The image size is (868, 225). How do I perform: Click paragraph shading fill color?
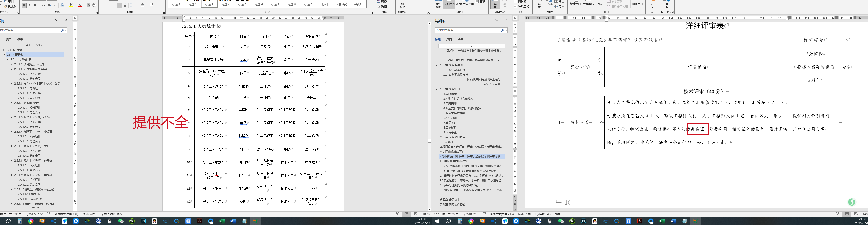tap(142, 5)
